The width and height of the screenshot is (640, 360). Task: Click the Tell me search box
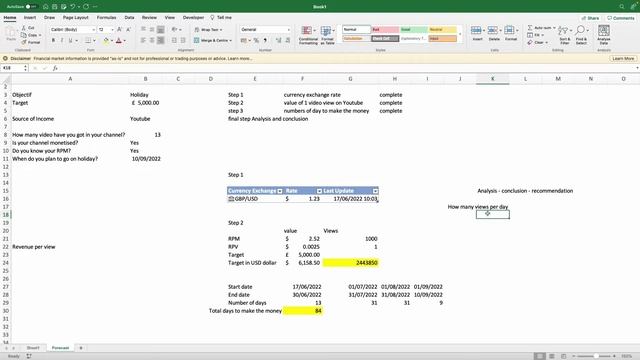click(x=221, y=18)
